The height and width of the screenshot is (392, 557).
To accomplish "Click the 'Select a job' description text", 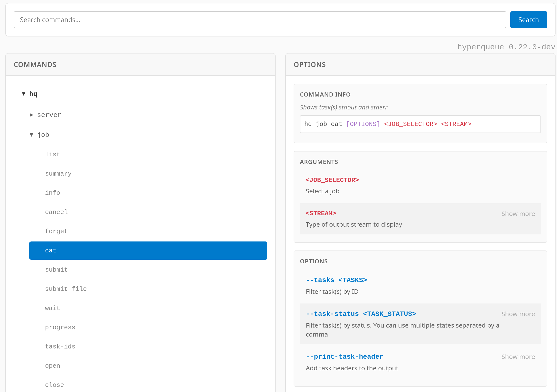I will [x=323, y=191].
